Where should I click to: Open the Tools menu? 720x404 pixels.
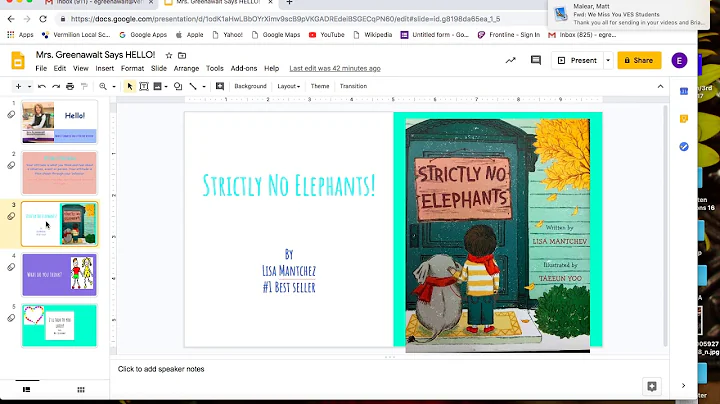click(214, 68)
